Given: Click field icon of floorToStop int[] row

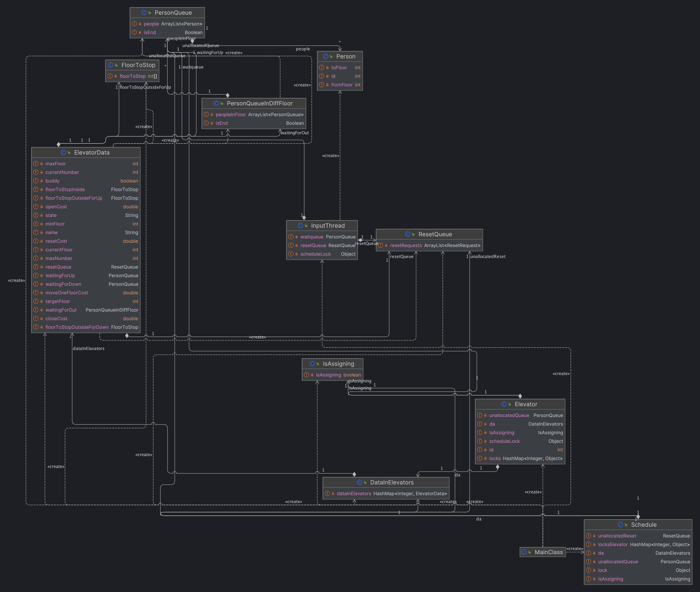Looking at the screenshot, I should tap(110, 76).
